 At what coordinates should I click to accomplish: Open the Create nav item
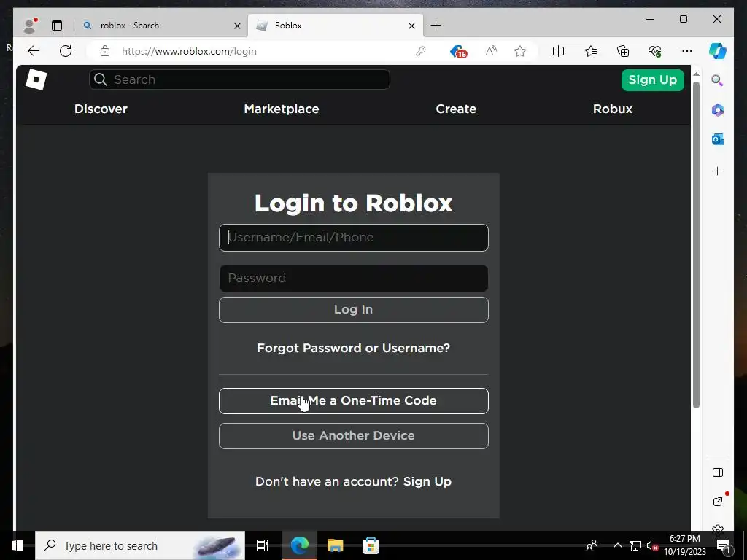456,109
